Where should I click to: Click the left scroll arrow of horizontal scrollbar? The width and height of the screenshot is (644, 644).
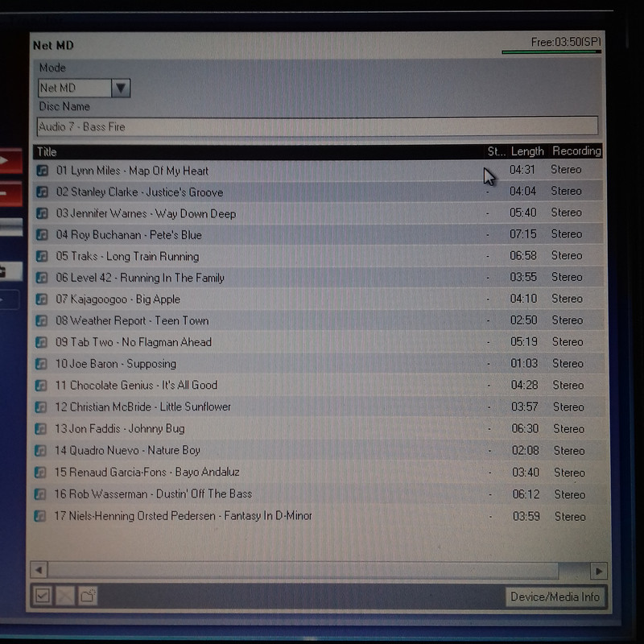pyautogui.click(x=39, y=571)
